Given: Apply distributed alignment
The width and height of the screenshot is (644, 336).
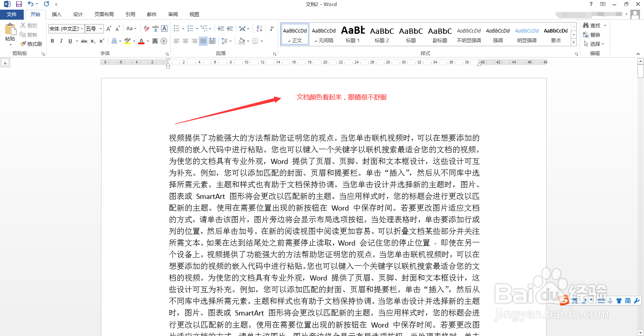Looking at the screenshot, I should [212, 41].
